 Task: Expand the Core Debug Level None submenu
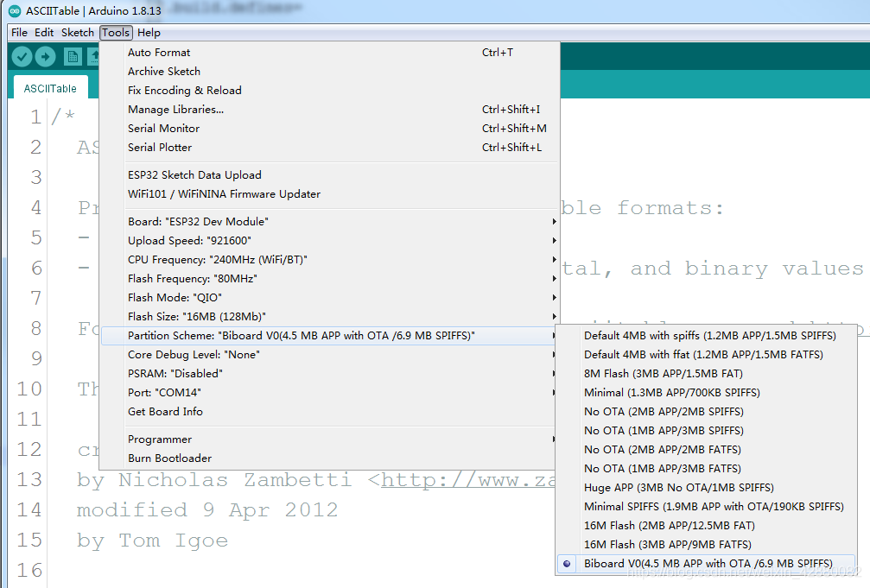click(x=329, y=355)
